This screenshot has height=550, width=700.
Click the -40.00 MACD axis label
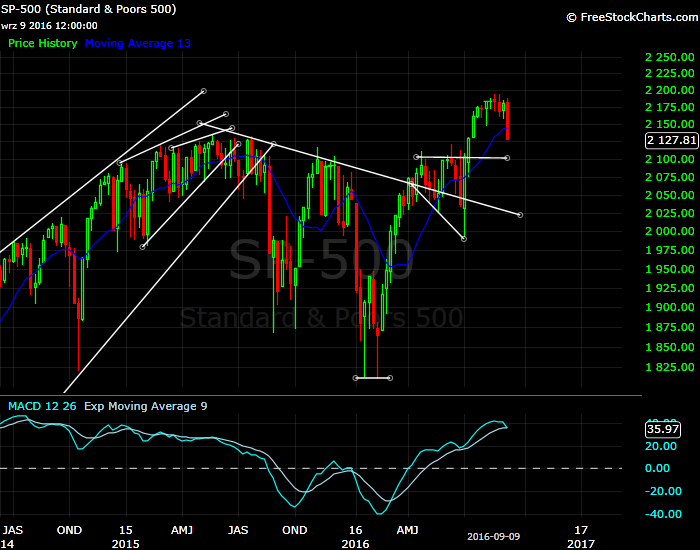click(x=663, y=514)
